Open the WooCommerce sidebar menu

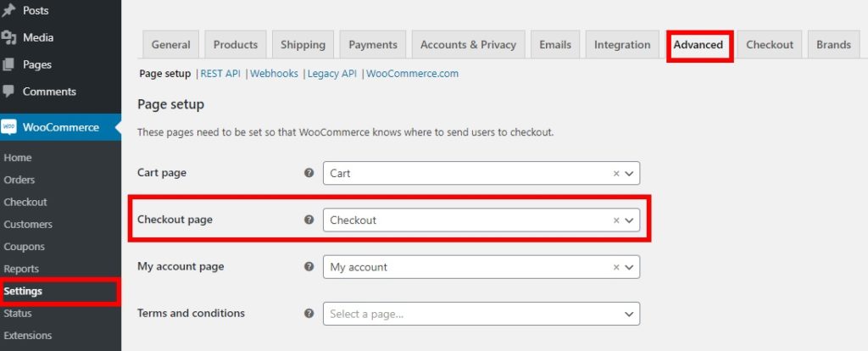point(60,127)
